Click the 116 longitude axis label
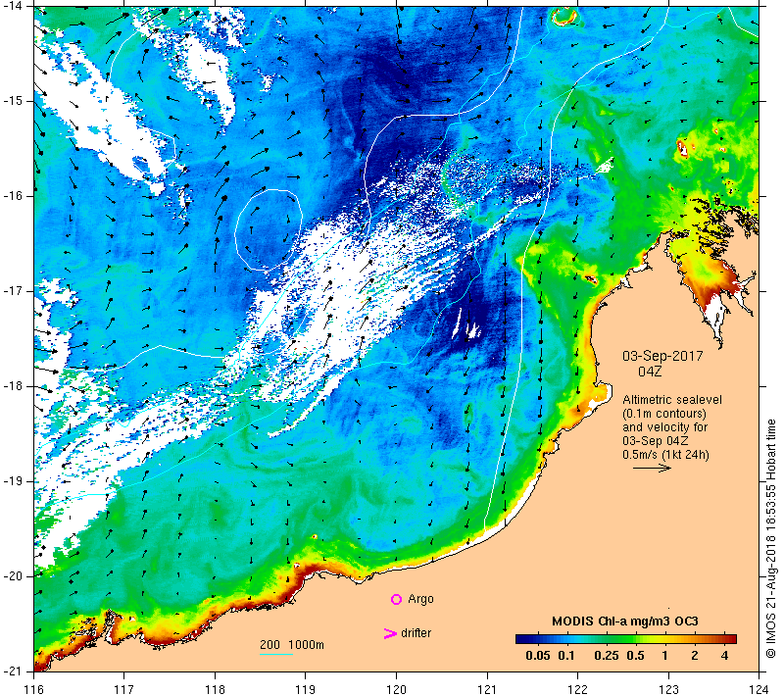Viewport: 784px width, 696px height. pos(33,689)
